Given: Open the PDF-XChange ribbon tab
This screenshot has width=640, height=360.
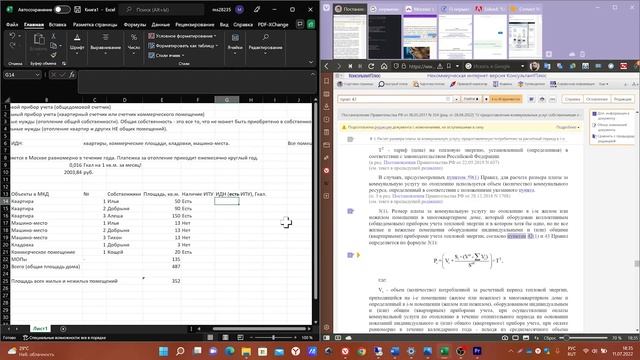Looking at the screenshot, I should (273, 24).
